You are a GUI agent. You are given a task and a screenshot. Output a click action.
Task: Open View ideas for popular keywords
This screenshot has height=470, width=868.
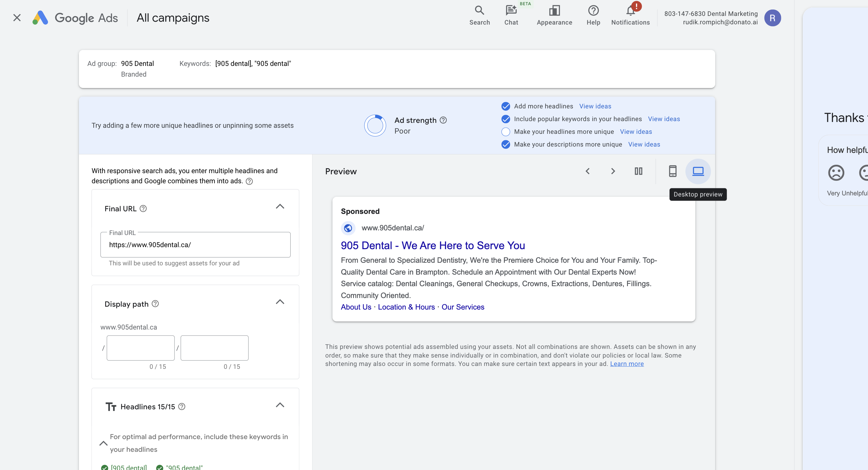click(663, 119)
